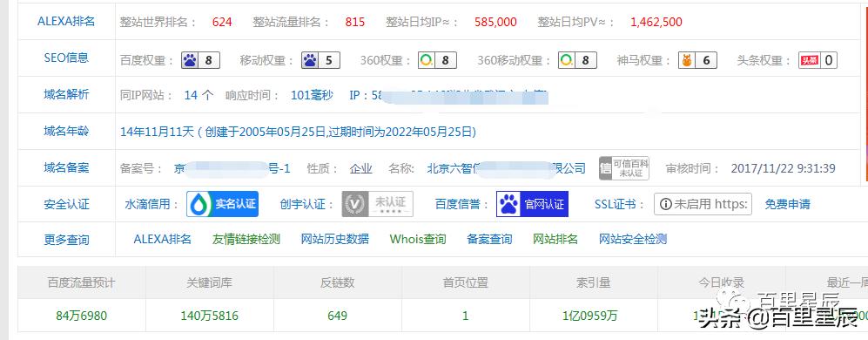Click the Baidu weight 8 badge
This screenshot has width=868, height=340.
point(200,60)
